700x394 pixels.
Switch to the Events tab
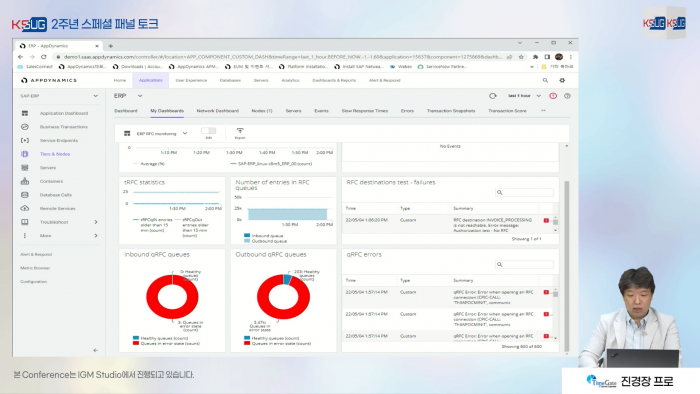click(321, 111)
